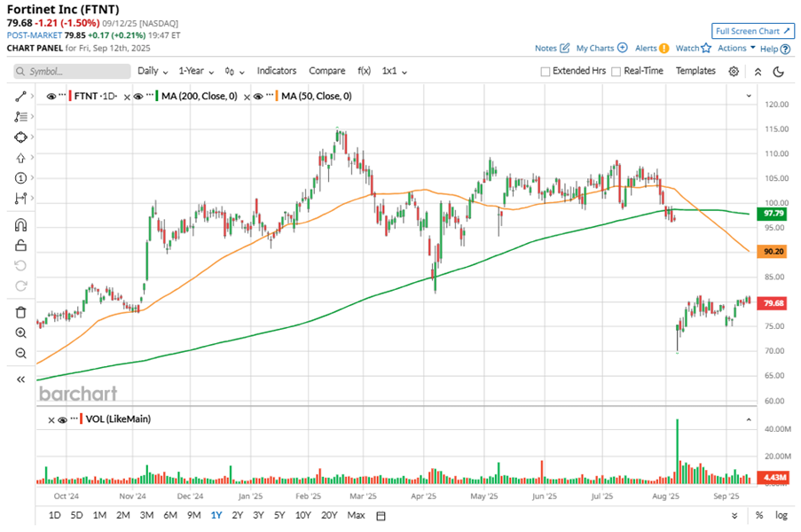Image resolution: width=801 pixels, height=532 pixels.
Task: Open the Indicators menu
Action: (x=277, y=71)
